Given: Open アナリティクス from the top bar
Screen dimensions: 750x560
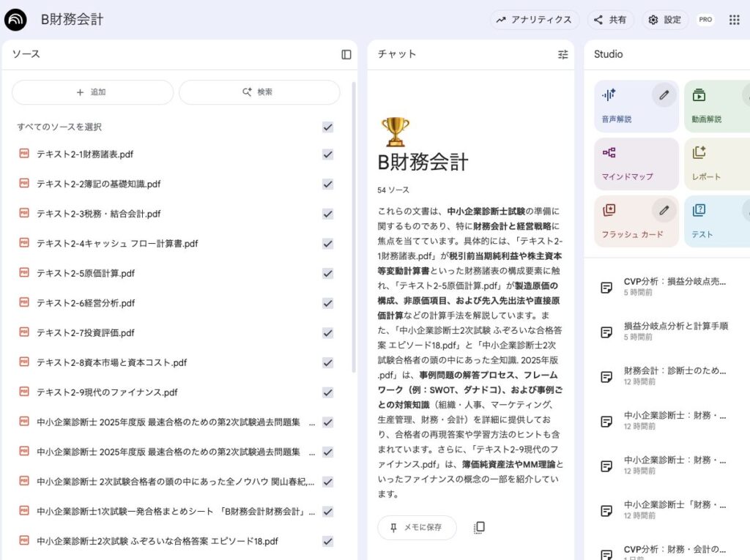Looking at the screenshot, I should [x=535, y=20].
